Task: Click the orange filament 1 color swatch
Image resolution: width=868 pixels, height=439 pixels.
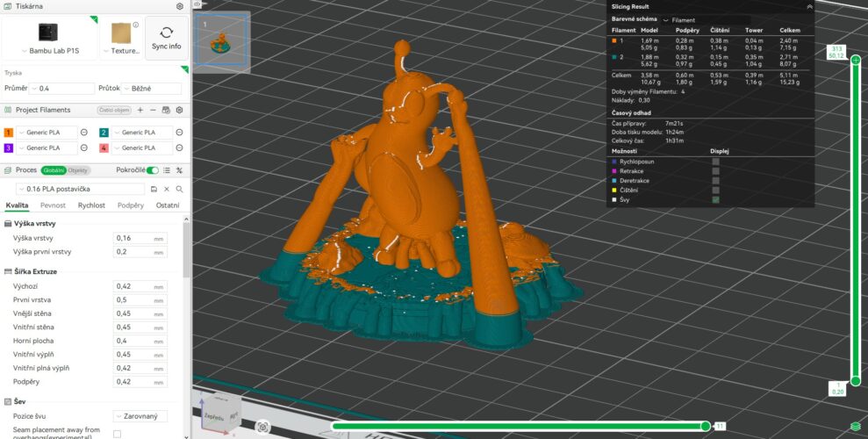Action: coord(9,132)
